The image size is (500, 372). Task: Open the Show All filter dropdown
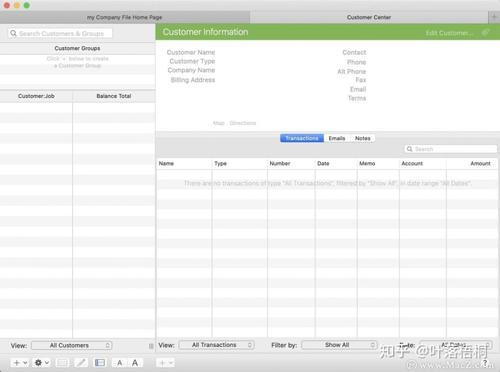[x=339, y=345]
